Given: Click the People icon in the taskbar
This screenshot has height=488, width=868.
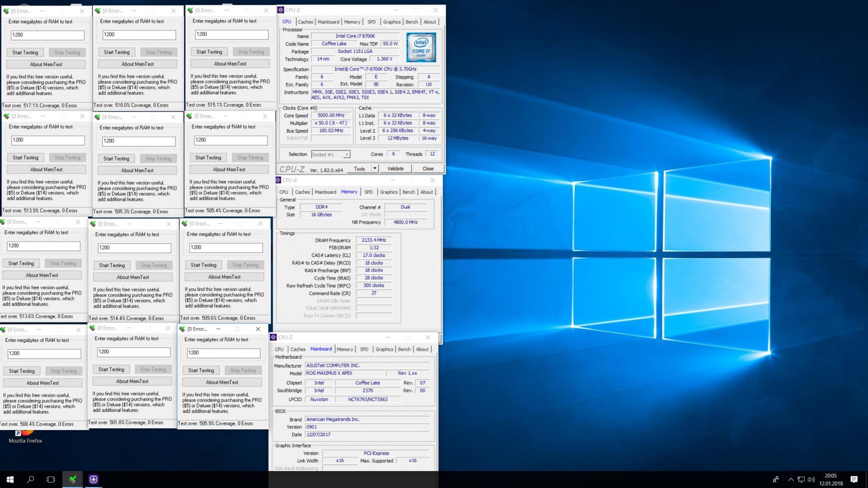Looking at the screenshot, I should pos(776,480).
